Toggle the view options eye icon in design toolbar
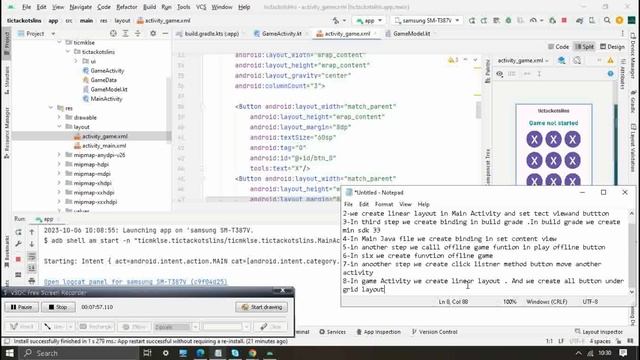 500,74
